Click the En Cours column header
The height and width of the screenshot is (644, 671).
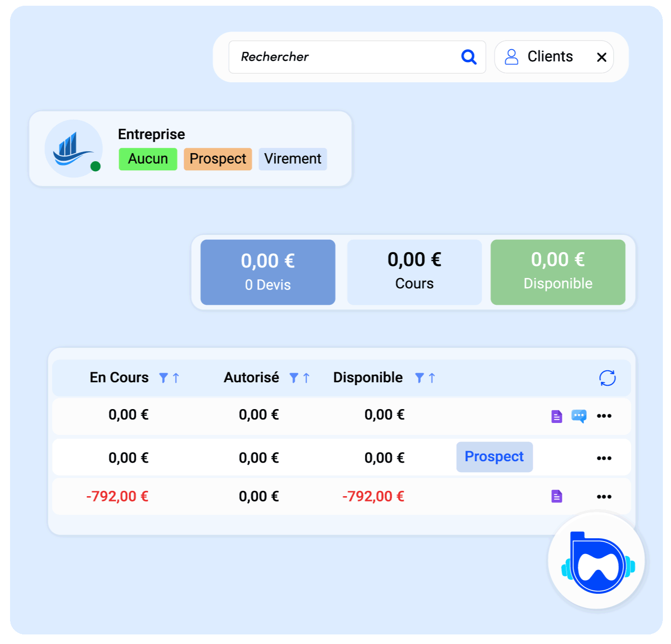[119, 378]
